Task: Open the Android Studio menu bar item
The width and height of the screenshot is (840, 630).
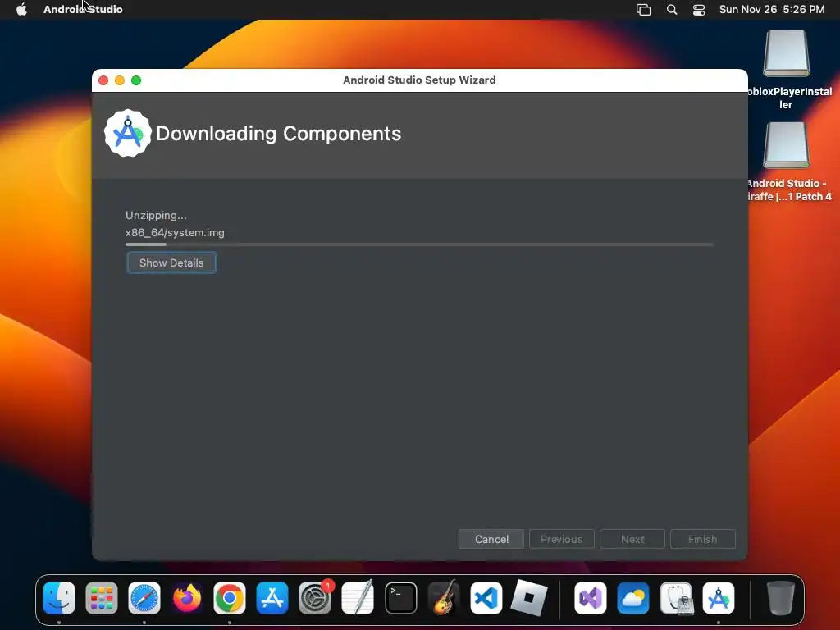Action: coord(83,9)
